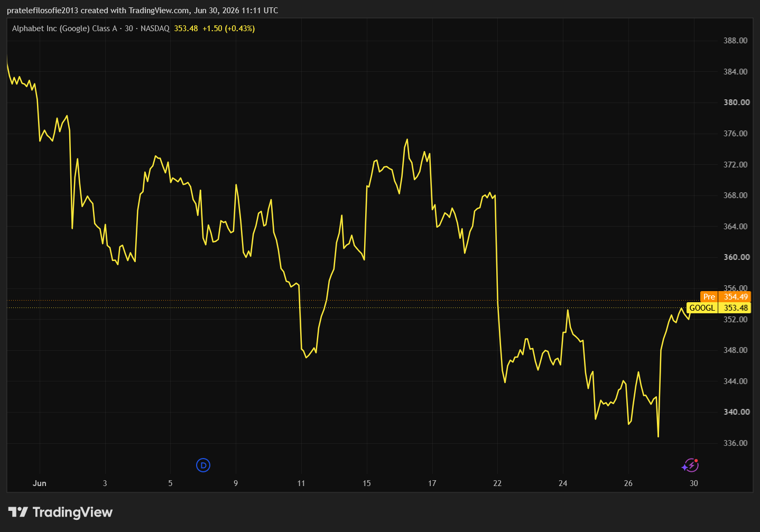
Task: Click the 340.00 price axis label
Action: pyautogui.click(x=736, y=412)
